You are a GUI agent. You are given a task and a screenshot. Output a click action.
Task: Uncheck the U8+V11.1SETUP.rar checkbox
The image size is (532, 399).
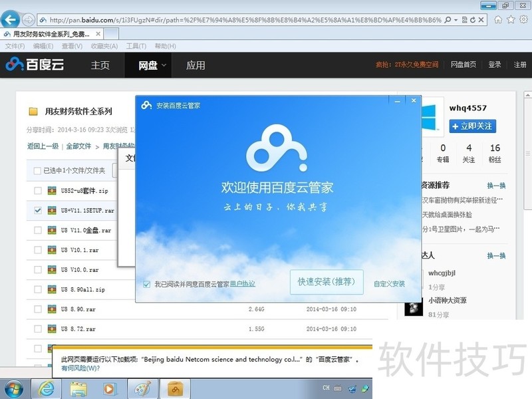tap(37, 211)
